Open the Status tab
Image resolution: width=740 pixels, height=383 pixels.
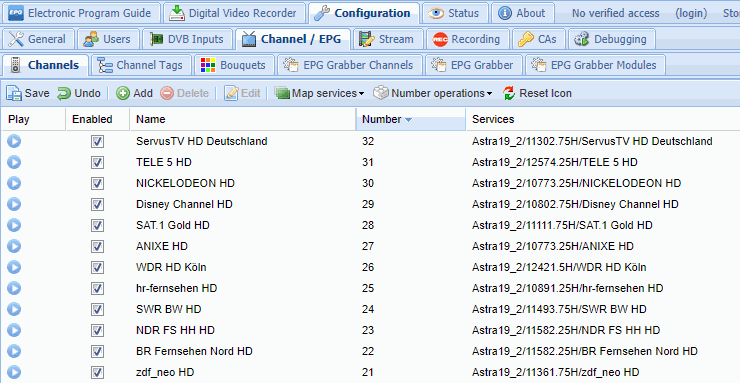click(x=454, y=13)
